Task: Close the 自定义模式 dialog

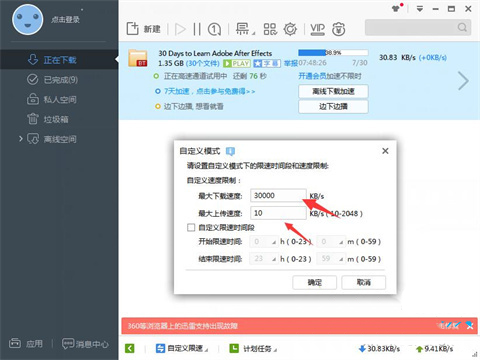Action: [x=385, y=151]
